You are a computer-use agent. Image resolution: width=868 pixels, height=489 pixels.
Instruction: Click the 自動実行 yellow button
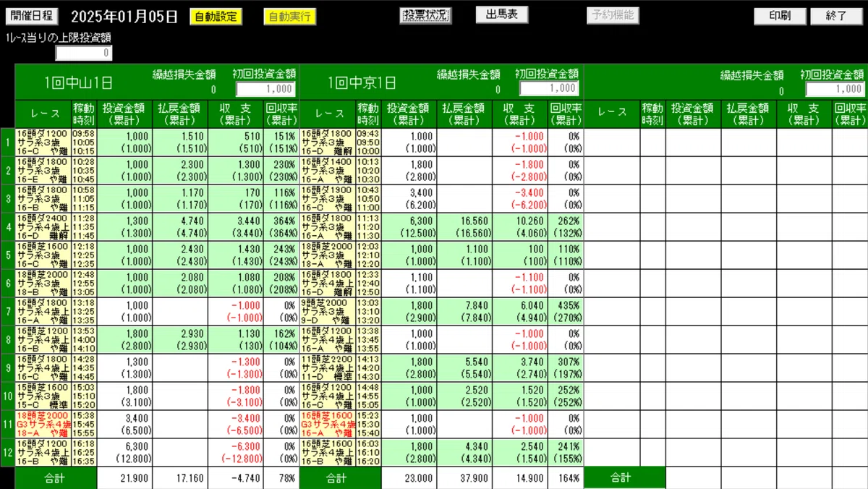tap(289, 16)
